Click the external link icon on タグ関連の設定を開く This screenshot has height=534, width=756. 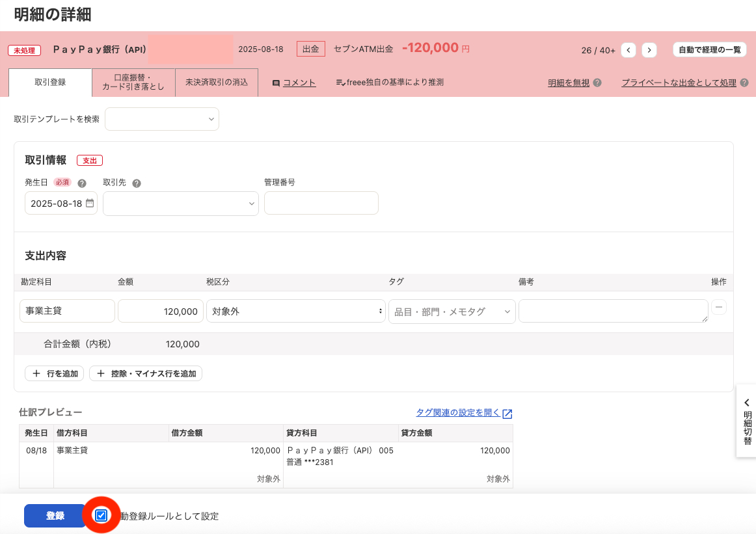click(507, 413)
